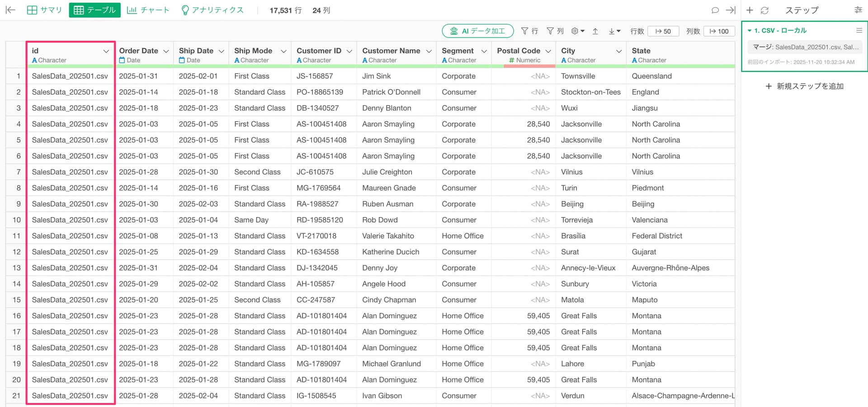
Task: Click the row count field showing 50
Action: click(663, 31)
